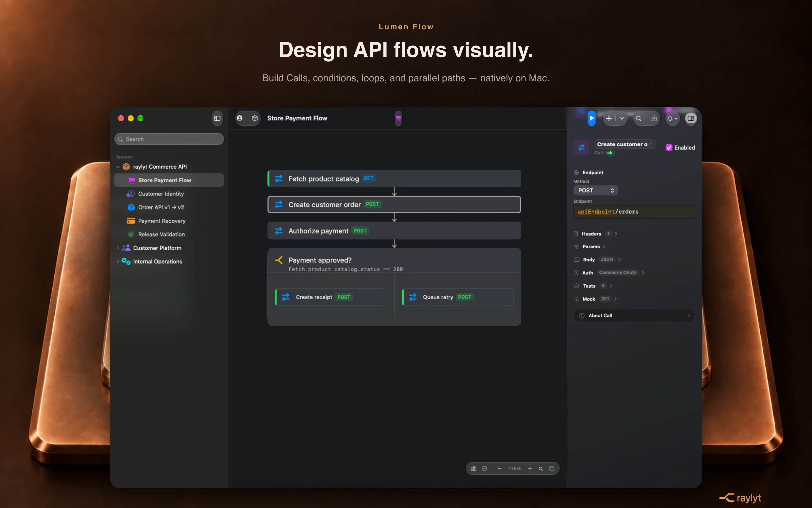Select the Queue retry POST node
Screen dimensions: 812x508
point(458,297)
